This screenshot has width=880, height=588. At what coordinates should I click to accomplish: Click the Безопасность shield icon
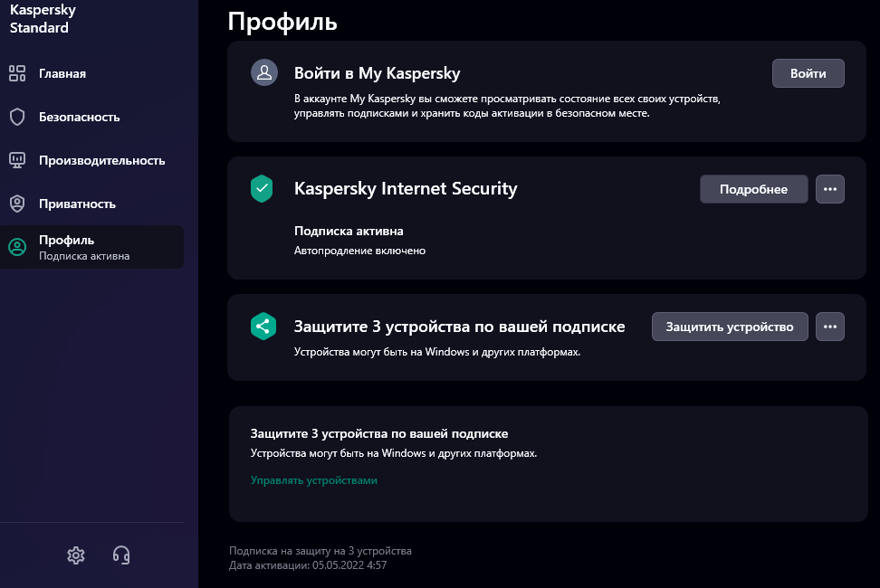tap(17, 118)
